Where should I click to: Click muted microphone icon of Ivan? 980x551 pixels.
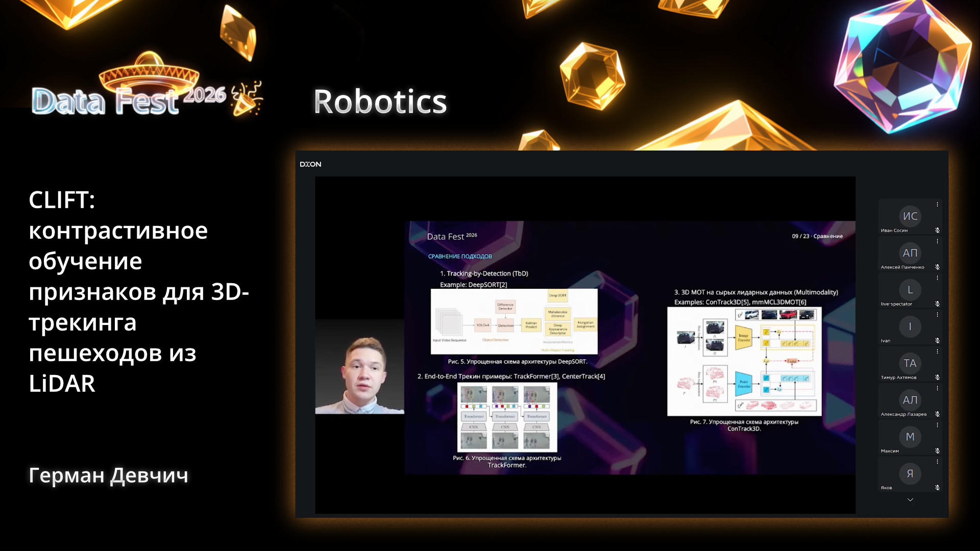(x=937, y=341)
